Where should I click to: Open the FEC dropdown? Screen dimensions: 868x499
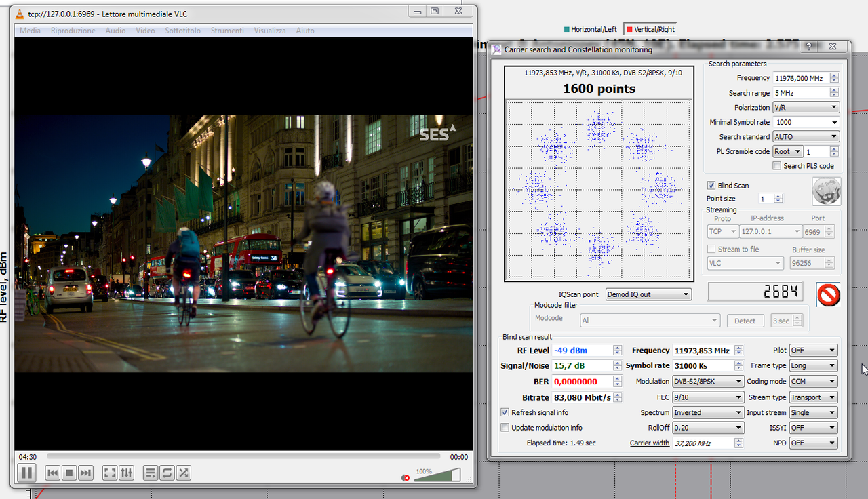(708, 397)
